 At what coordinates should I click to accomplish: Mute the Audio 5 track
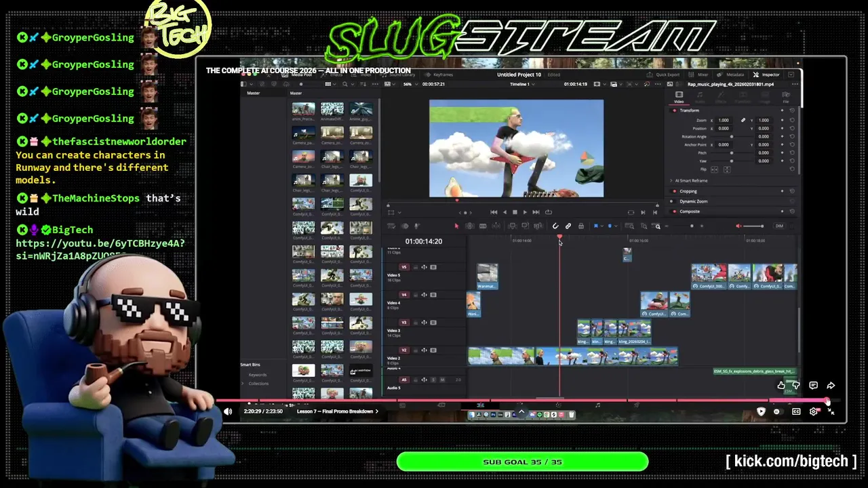441,380
